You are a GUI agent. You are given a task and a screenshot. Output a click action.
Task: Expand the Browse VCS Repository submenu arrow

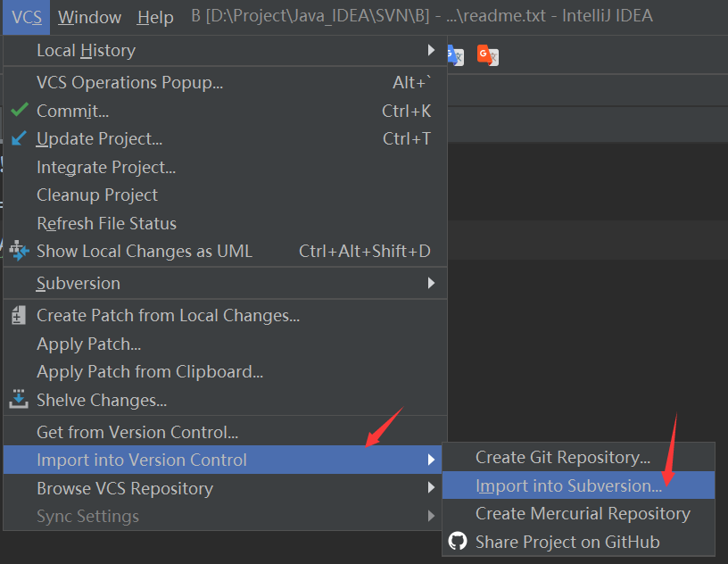[432, 488]
